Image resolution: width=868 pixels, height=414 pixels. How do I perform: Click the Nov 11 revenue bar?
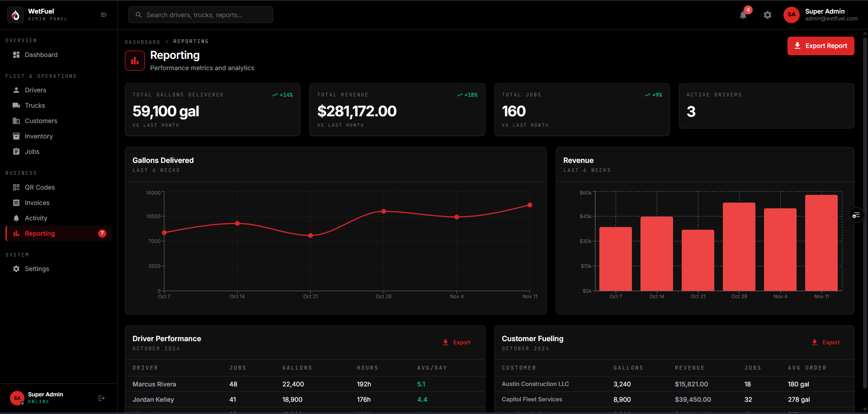coord(821,243)
